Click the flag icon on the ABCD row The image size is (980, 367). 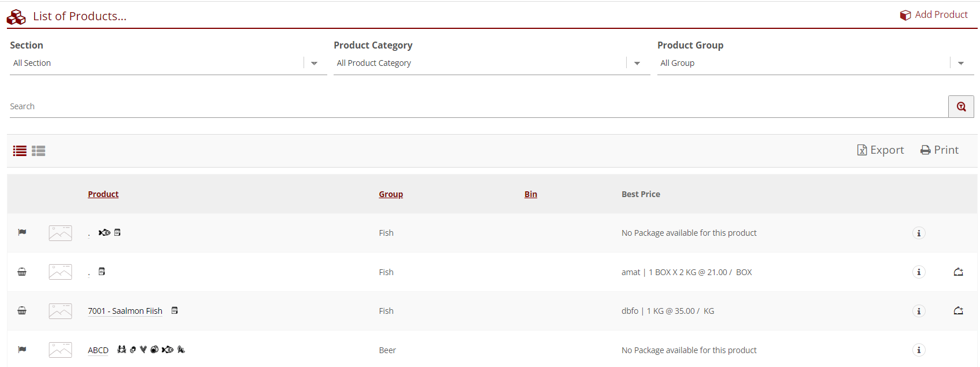click(x=22, y=350)
